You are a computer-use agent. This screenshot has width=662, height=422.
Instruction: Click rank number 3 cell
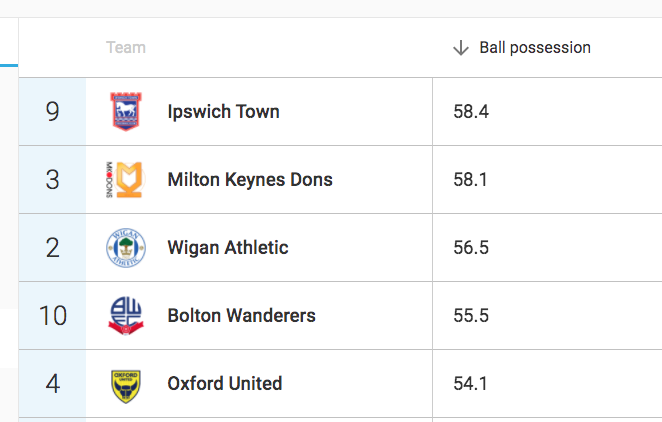pyautogui.click(x=53, y=180)
